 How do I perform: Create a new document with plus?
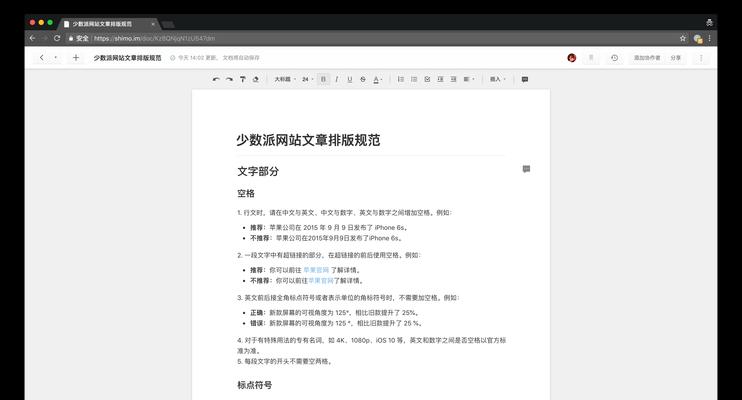coord(76,58)
